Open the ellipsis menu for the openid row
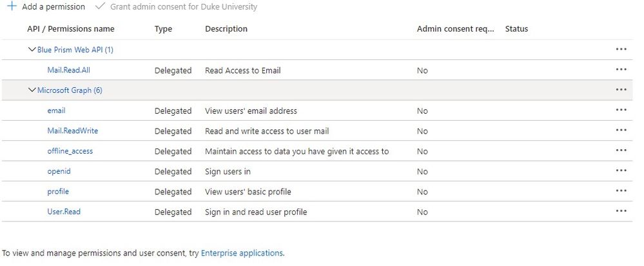 pos(621,171)
